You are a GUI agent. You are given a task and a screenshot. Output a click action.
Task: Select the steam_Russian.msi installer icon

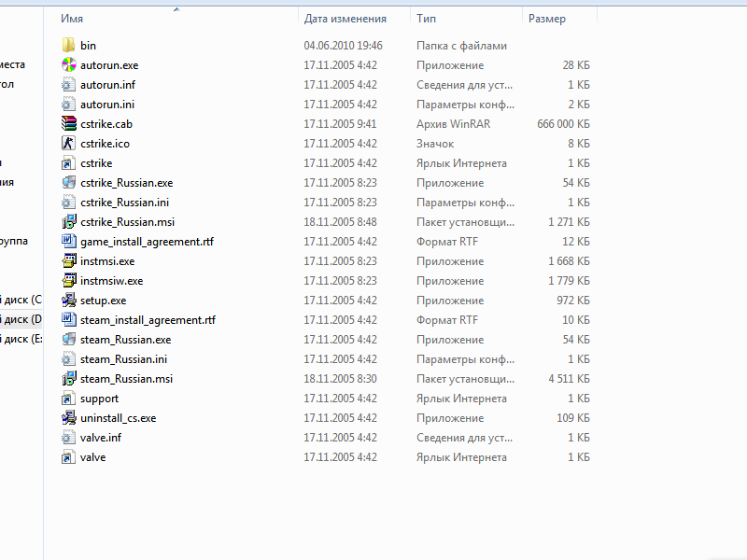pos(68,379)
